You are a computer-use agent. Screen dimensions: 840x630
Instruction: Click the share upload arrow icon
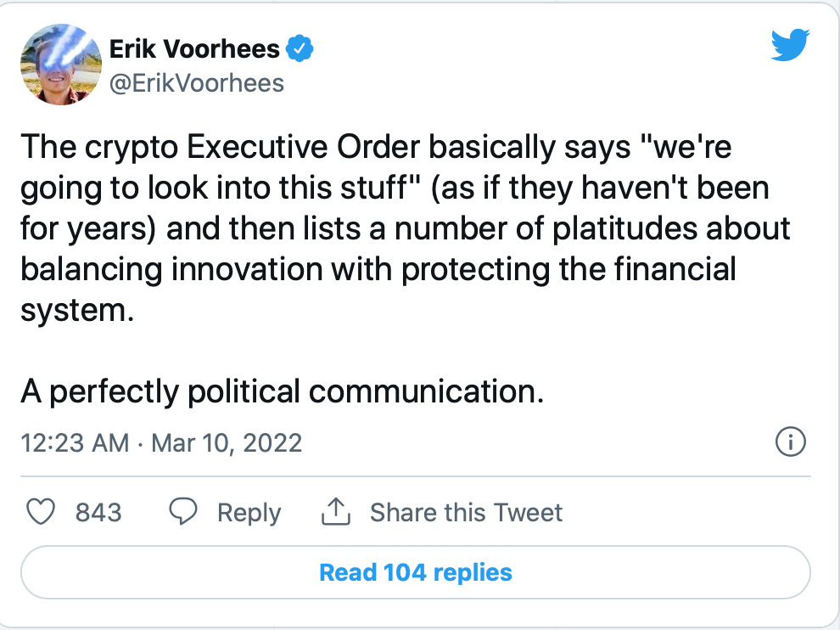click(336, 511)
